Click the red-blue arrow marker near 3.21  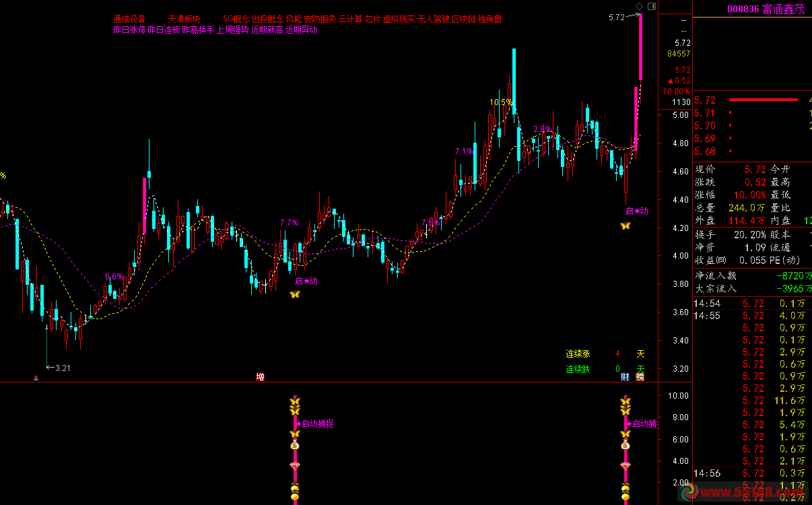[36, 378]
